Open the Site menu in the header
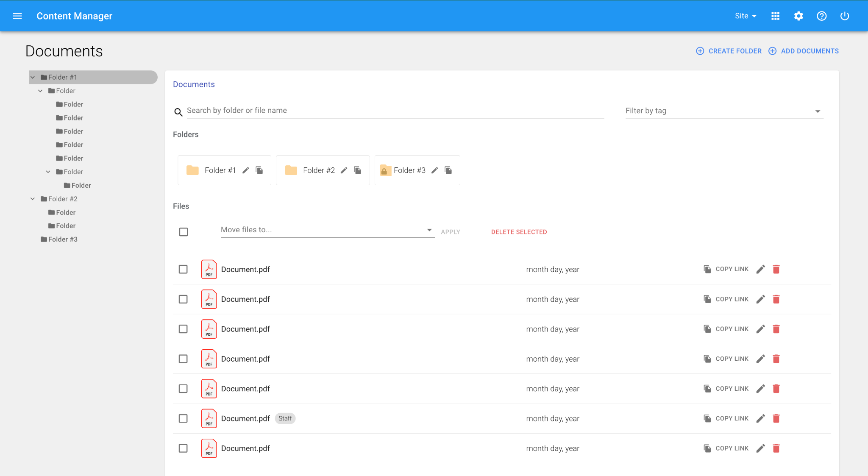 [x=746, y=16]
